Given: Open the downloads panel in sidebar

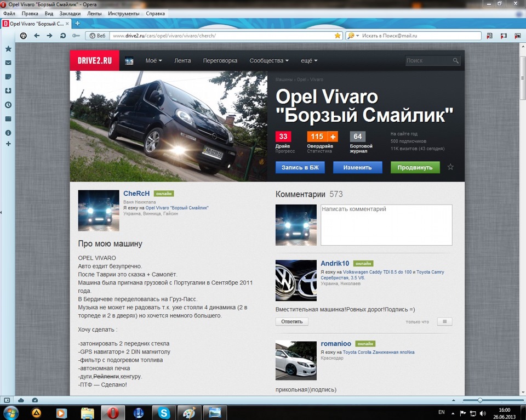Looking at the screenshot, I should (8, 90).
